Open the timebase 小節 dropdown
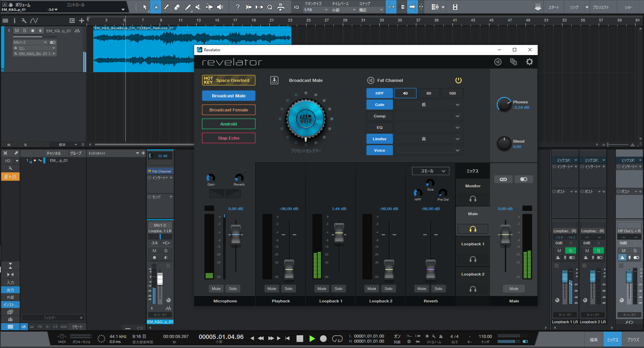 click(343, 10)
